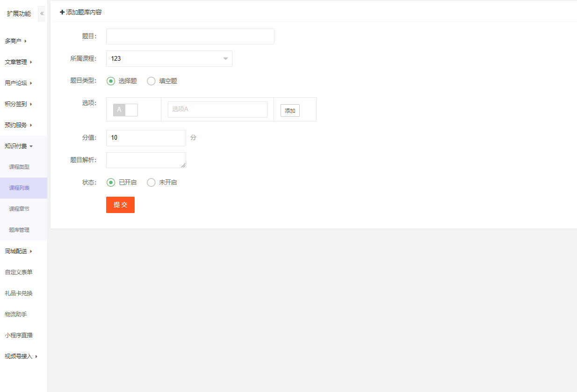
Task: Open the 所属课程 dropdown
Action: point(169,58)
